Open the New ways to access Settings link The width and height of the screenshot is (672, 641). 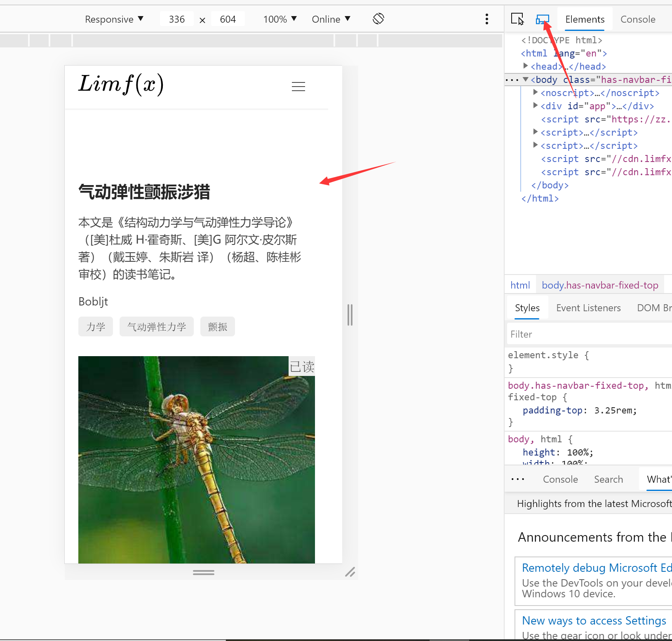[594, 620]
